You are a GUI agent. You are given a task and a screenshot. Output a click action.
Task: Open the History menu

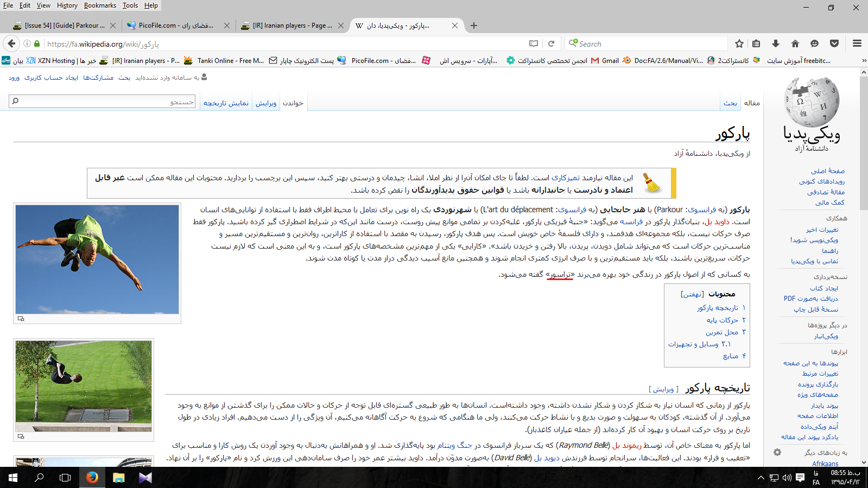pos(67,5)
